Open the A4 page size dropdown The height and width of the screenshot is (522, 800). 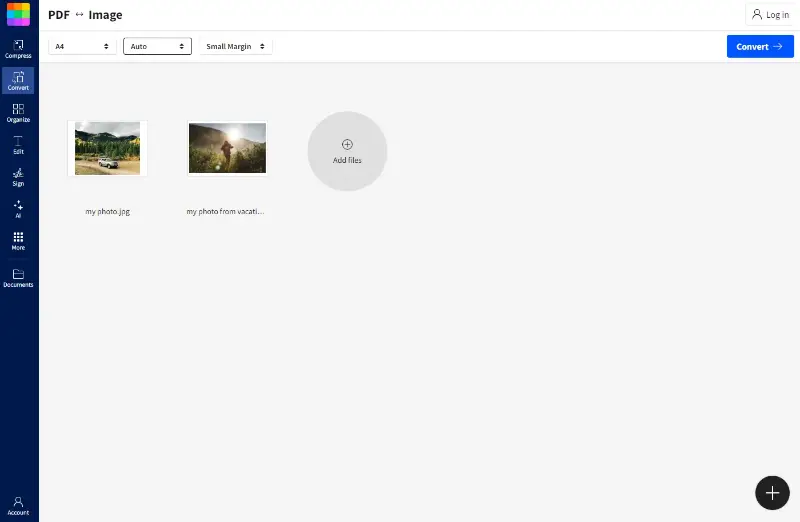[82, 46]
